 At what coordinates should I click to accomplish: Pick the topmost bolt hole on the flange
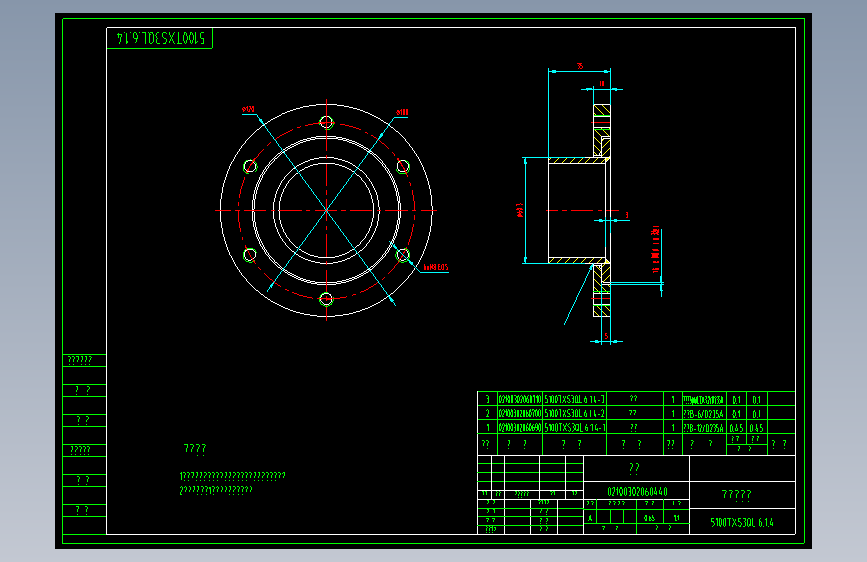[326, 122]
